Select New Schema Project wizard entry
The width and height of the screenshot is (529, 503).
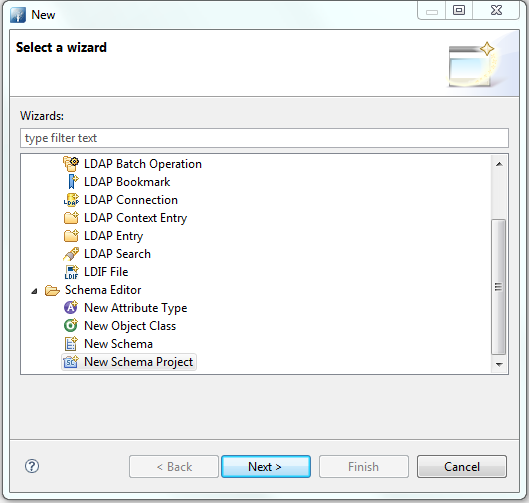coord(138,362)
